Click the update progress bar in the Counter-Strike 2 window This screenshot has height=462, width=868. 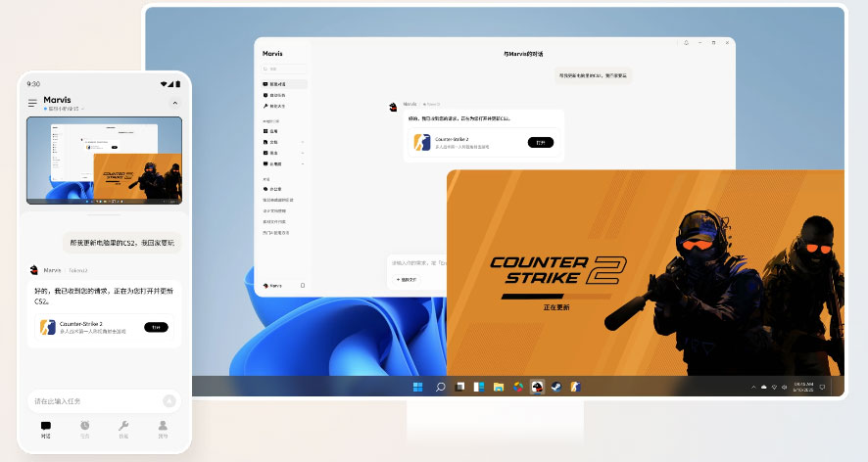click(x=556, y=297)
